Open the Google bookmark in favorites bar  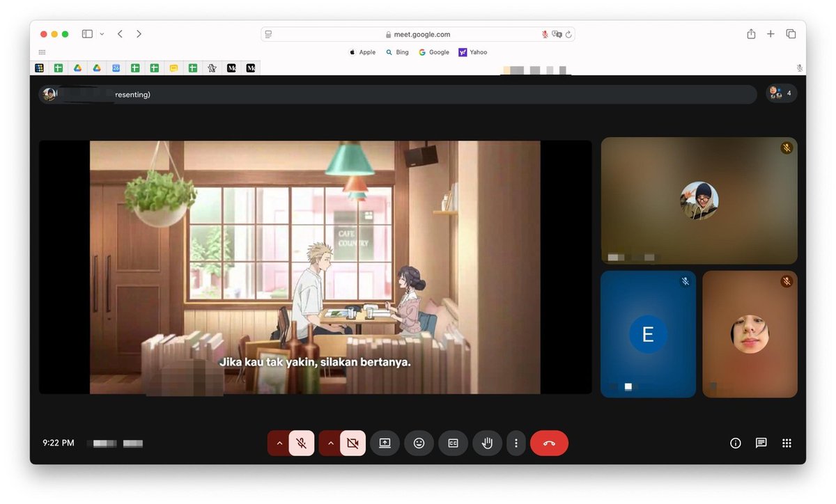point(434,52)
